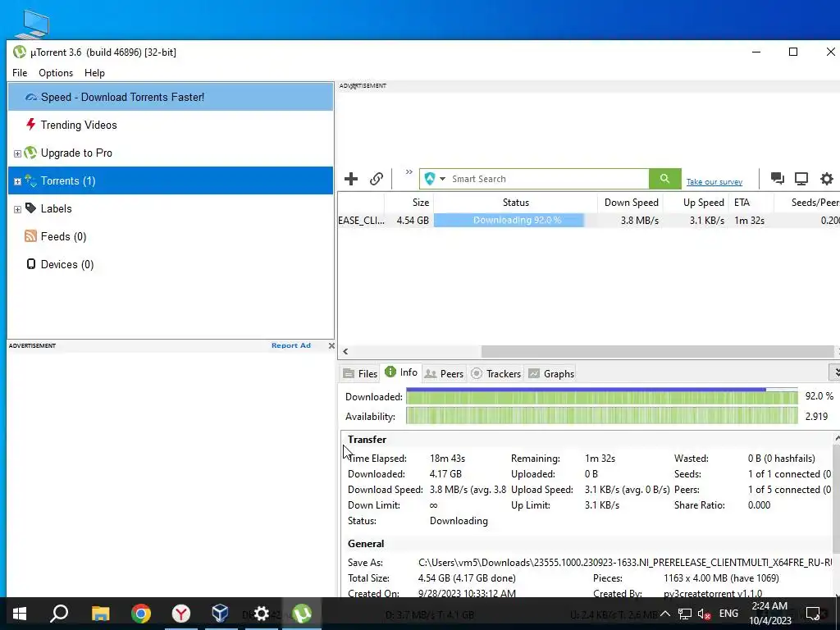Open the Options menu

coord(56,73)
